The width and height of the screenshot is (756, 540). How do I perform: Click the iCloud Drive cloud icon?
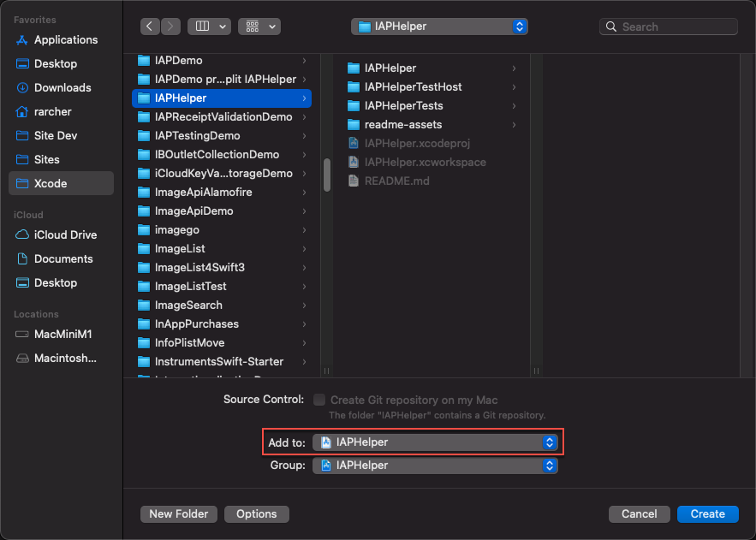click(x=22, y=235)
